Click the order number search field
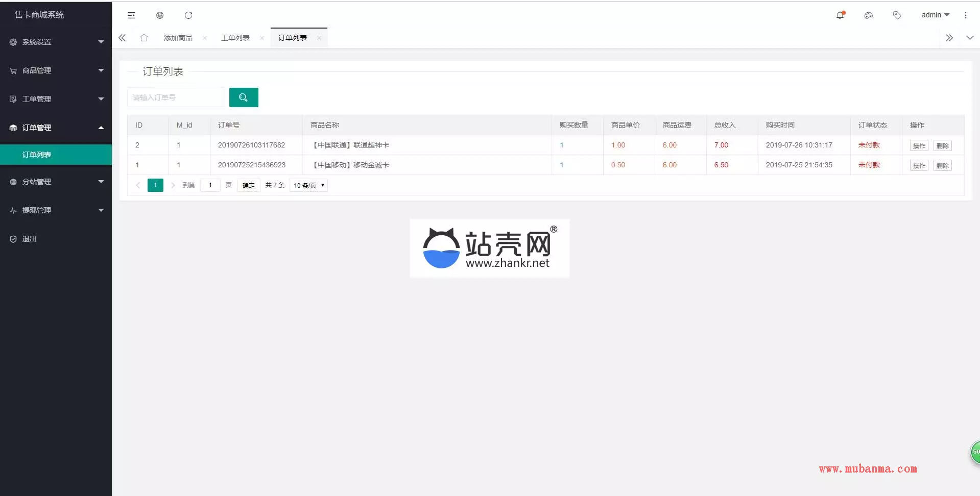The image size is (980, 496). coord(175,97)
